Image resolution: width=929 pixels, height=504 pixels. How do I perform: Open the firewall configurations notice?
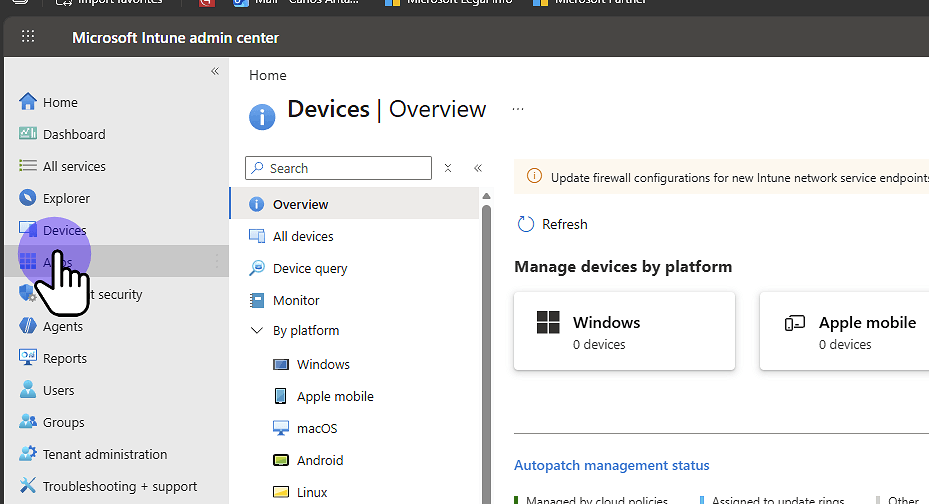[x=722, y=177]
